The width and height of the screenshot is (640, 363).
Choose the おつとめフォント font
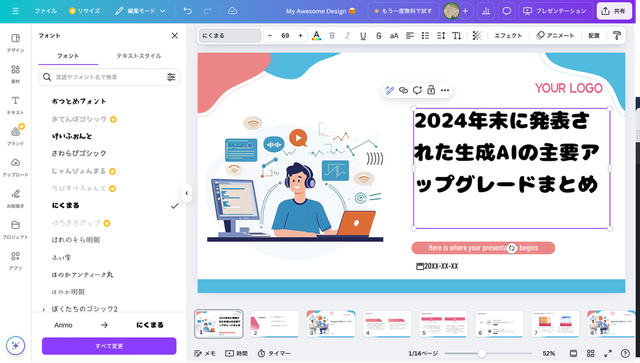[79, 101]
